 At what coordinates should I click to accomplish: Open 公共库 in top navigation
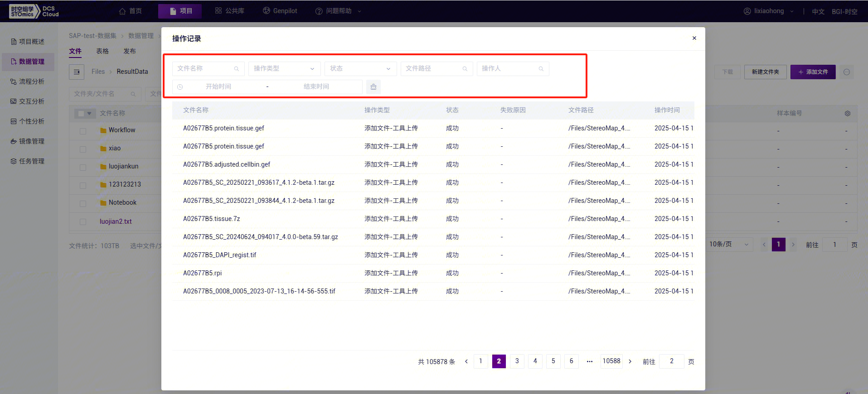tap(230, 11)
